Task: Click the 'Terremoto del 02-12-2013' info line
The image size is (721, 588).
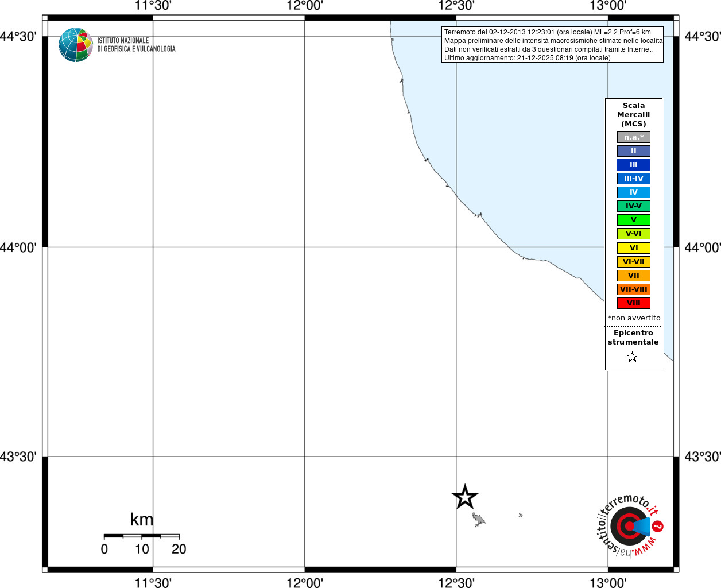Action: coord(548,32)
